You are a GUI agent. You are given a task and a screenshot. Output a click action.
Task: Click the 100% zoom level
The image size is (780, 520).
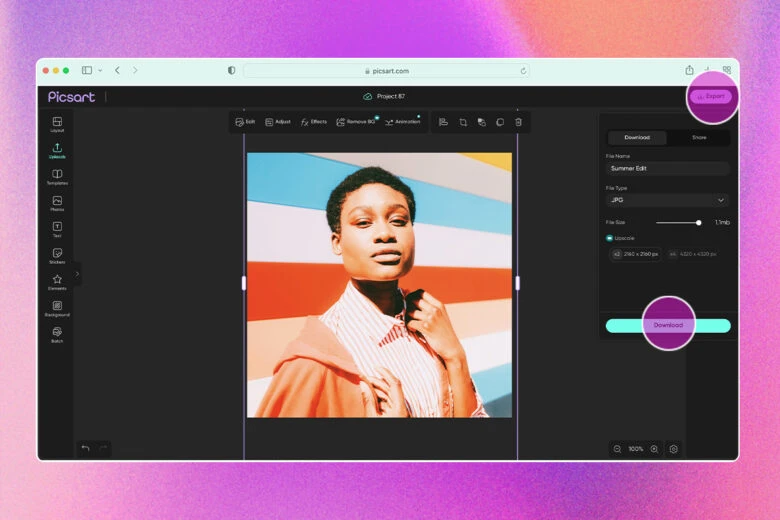click(636, 449)
